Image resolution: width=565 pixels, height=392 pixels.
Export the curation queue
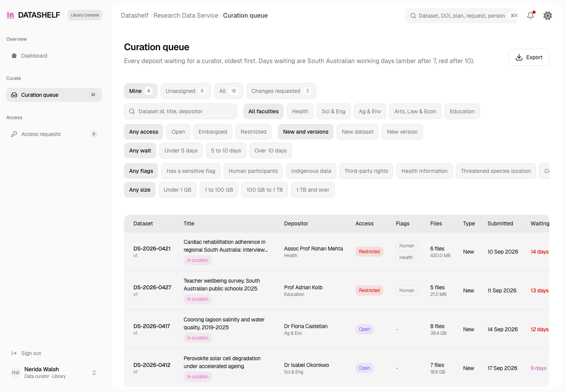pos(529,57)
